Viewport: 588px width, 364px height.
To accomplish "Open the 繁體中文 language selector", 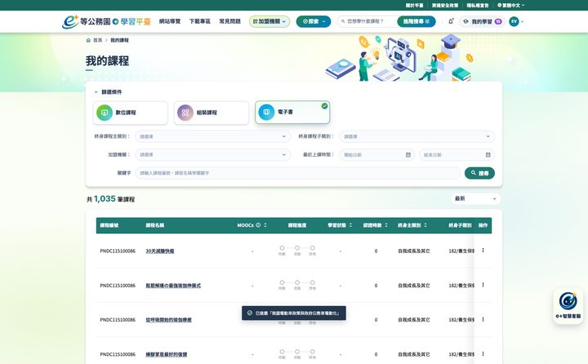I will [510, 5].
